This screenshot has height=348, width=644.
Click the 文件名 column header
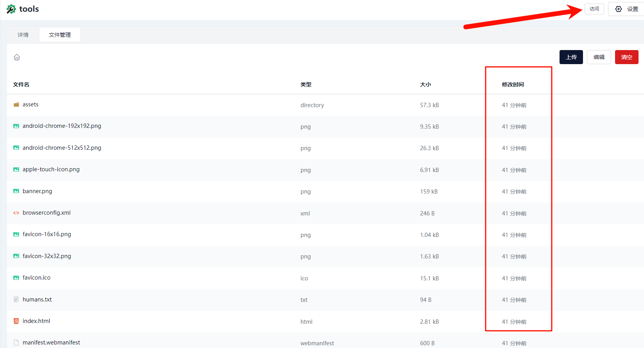tap(21, 84)
